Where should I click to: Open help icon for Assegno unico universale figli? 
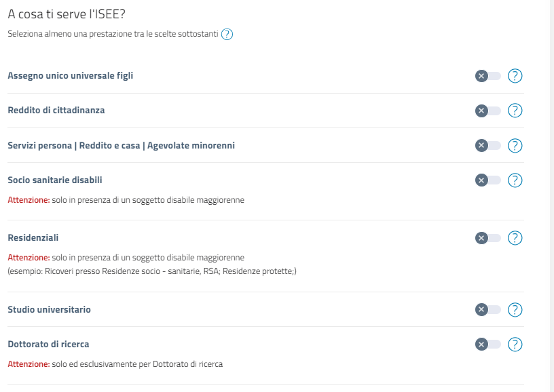pos(515,76)
